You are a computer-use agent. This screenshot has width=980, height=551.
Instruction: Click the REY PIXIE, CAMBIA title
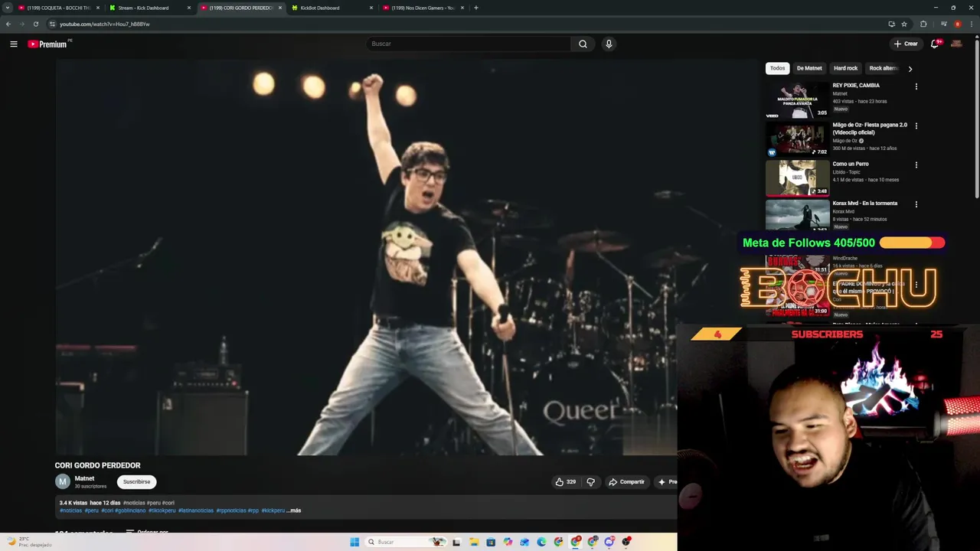tap(856, 85)
